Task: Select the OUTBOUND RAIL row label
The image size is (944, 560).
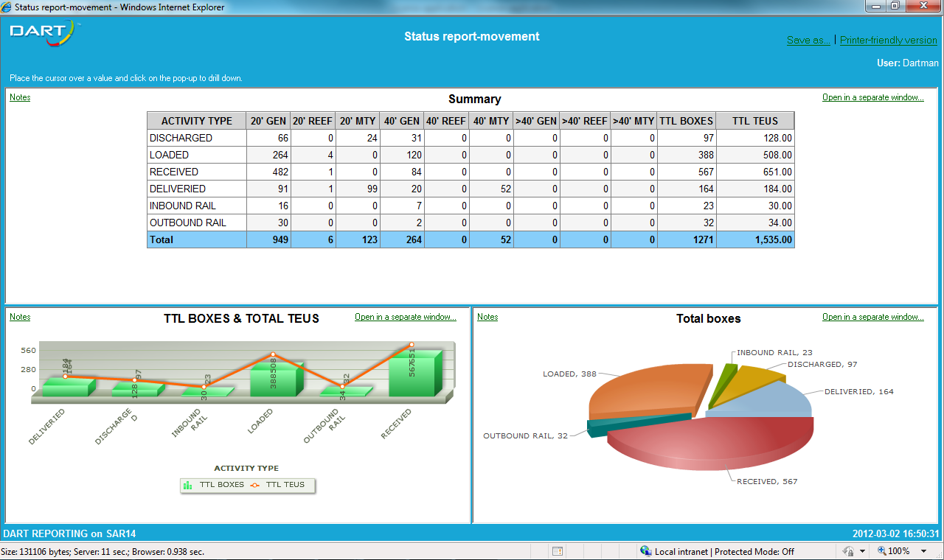Action: (188, 223)
